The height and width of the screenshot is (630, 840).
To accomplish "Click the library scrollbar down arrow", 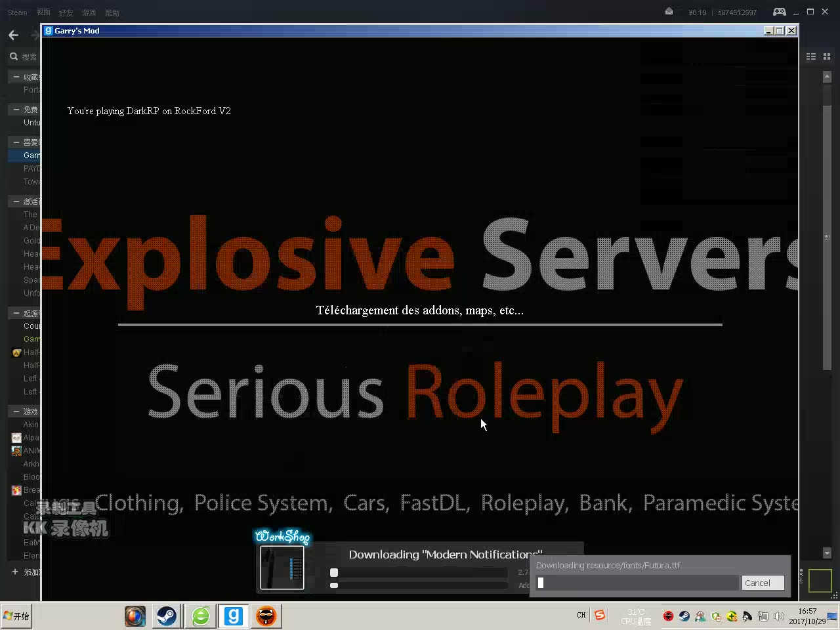I will 827,553.
